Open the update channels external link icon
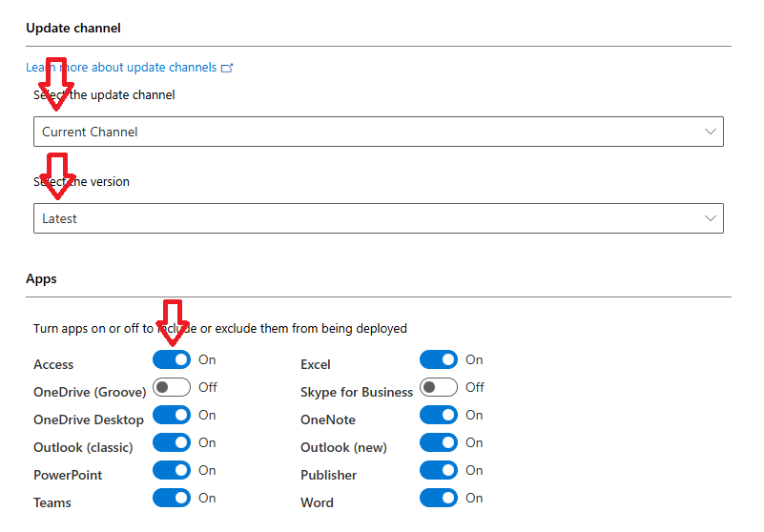This screenshot has height=532, width=764. tap(227, 68)
